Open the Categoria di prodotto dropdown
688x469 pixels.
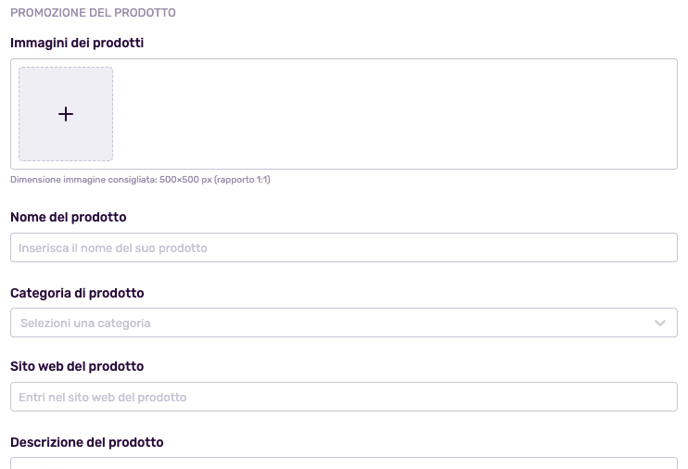(x=344, y=322)
